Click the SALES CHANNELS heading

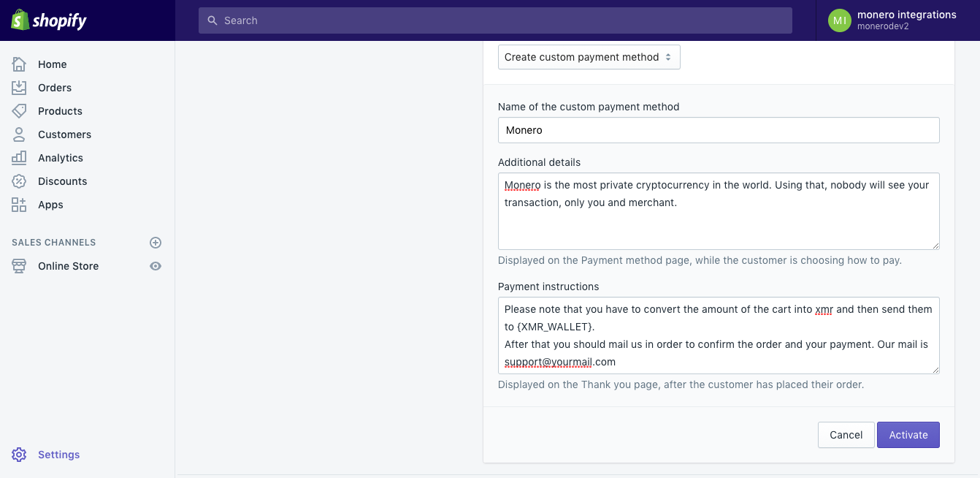(x=53, y=243)
